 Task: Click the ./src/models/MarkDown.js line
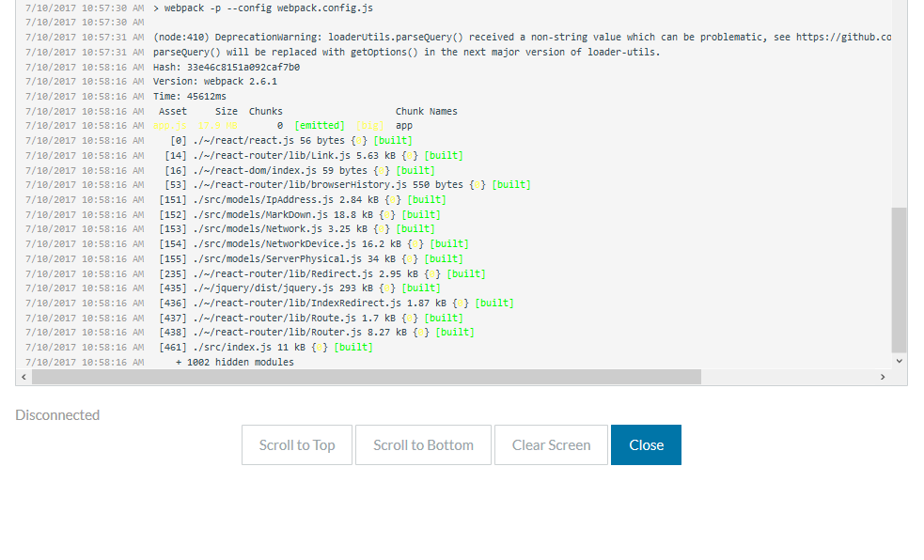(299, 215)
